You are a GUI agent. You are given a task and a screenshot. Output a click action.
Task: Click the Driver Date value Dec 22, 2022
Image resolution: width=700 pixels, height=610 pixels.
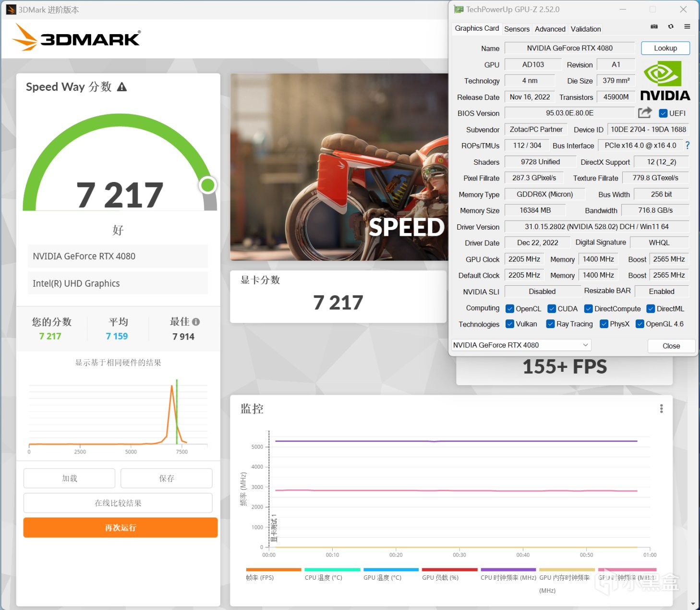[x=537, y=243]
